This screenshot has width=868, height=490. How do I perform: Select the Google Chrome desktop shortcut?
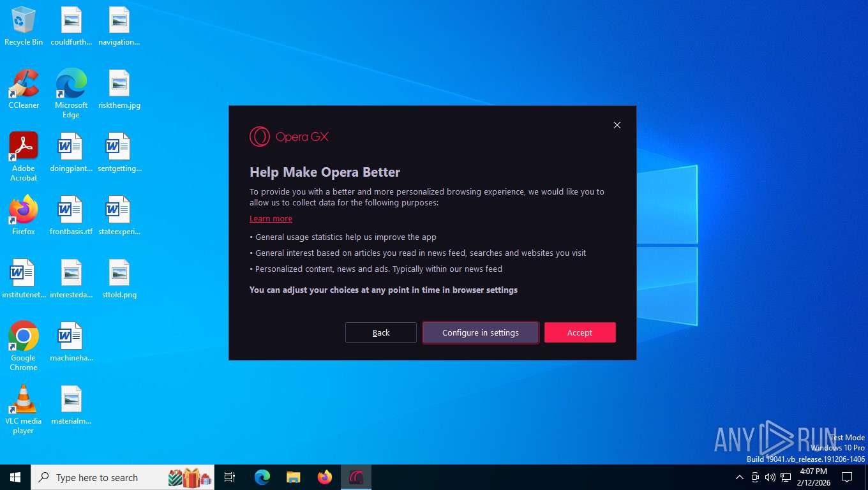[24, 346]
